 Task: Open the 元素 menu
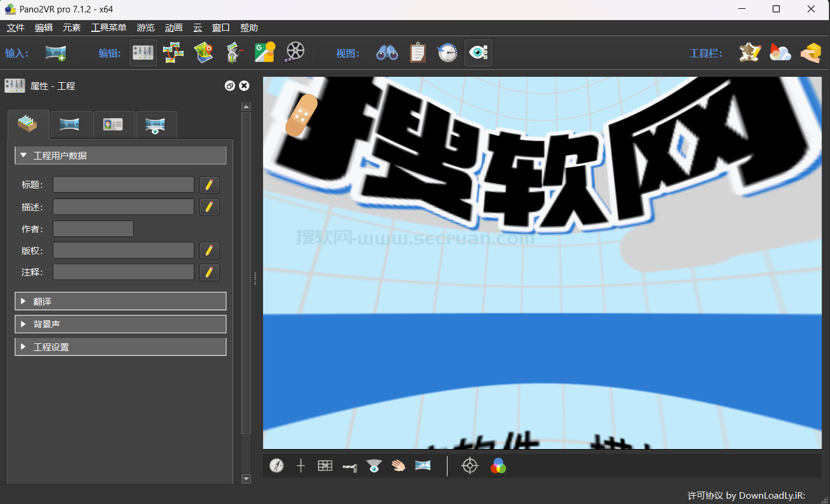pyautogui.click(x=72, y=28)
